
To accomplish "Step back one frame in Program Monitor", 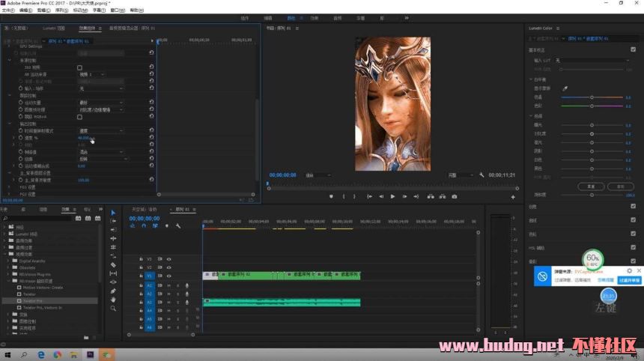I will (x=381, y=197).
